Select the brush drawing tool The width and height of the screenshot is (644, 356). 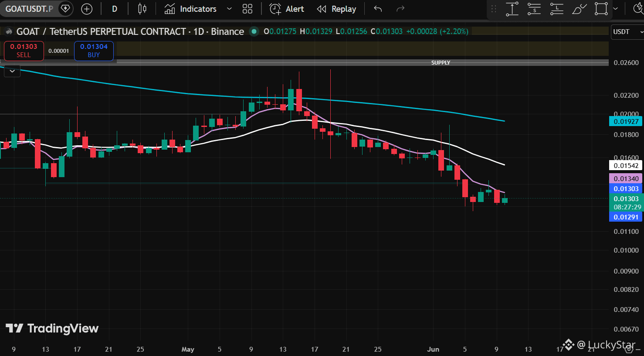pos(579,9)
